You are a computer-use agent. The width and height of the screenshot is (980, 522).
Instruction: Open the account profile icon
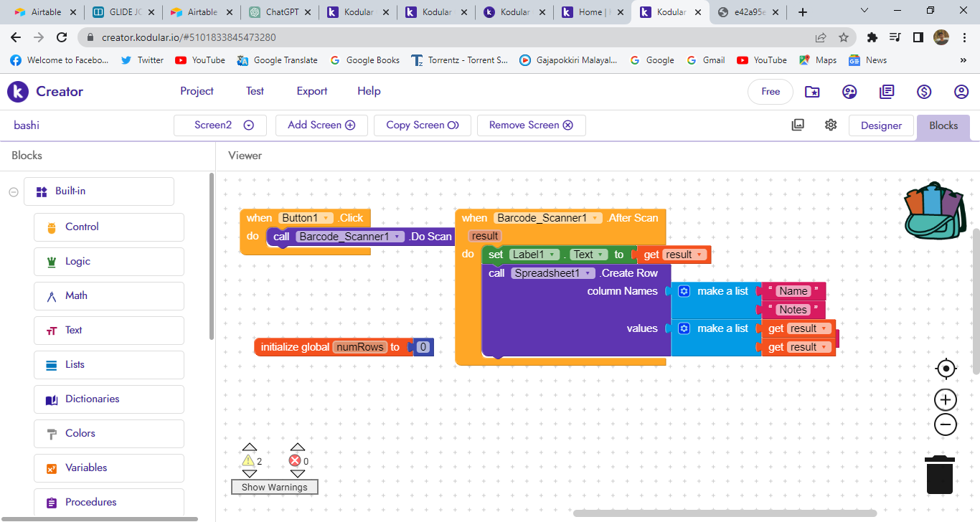point(961,92)
